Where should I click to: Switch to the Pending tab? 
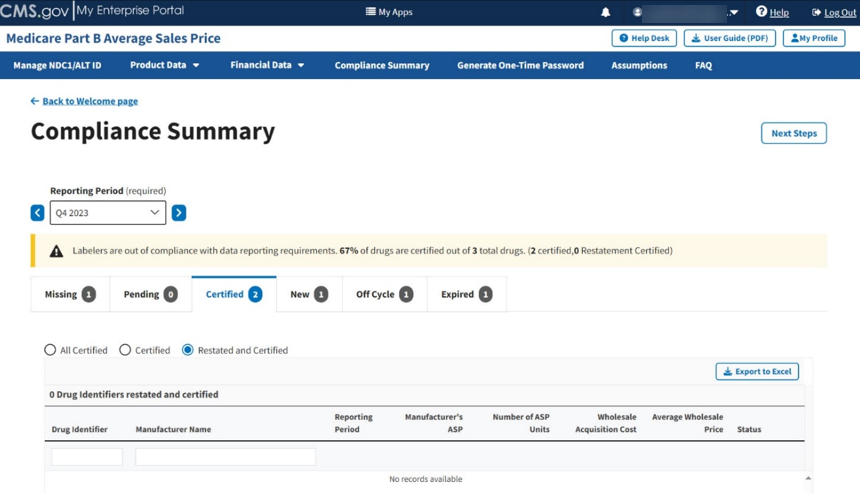pos(151,294)
